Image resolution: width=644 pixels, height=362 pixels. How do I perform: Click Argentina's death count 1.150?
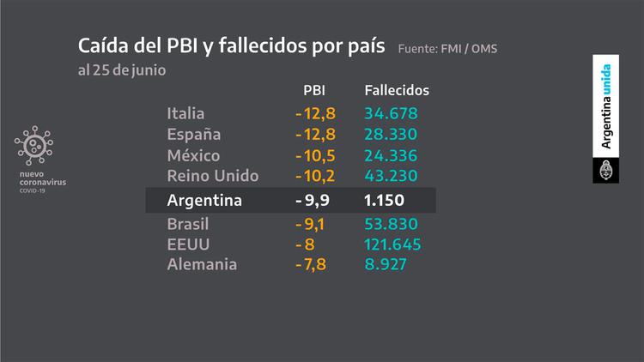(385, 201)
